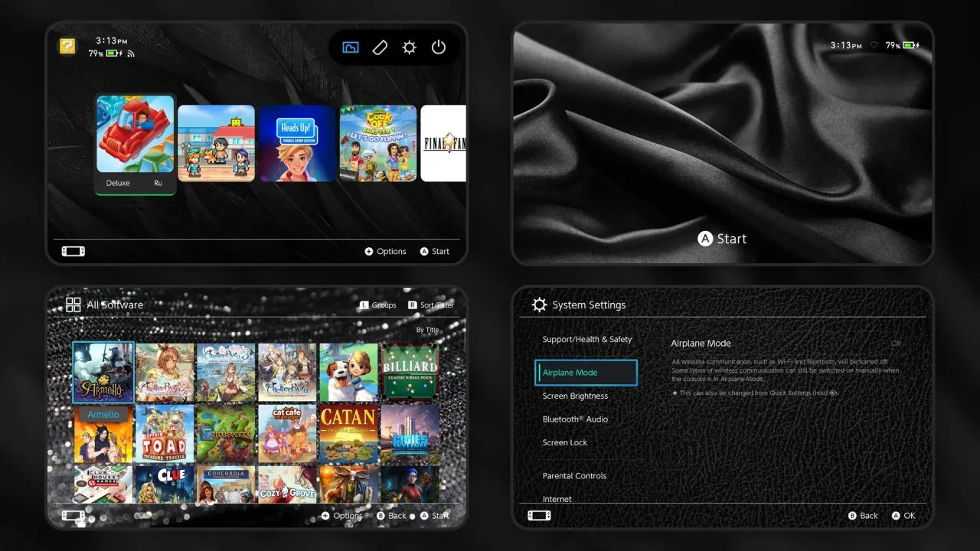This screenshot has width=980, height=551.
Task: Click Back button in System Settings footer
Action: [x=863, y=516]
